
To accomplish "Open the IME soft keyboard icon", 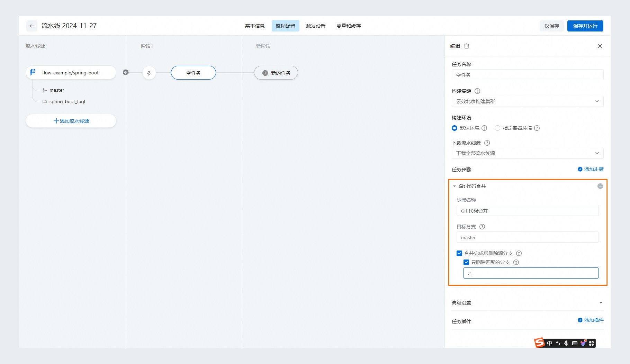I will click(575, 343).
